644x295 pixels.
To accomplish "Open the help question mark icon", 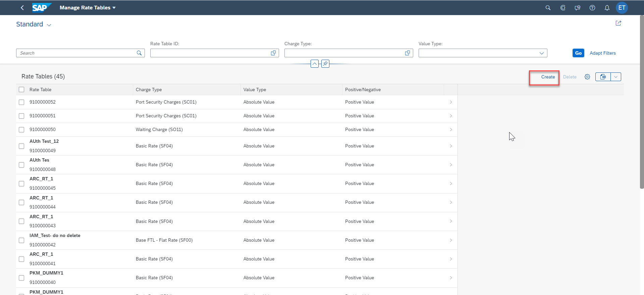I will point(592,8).
